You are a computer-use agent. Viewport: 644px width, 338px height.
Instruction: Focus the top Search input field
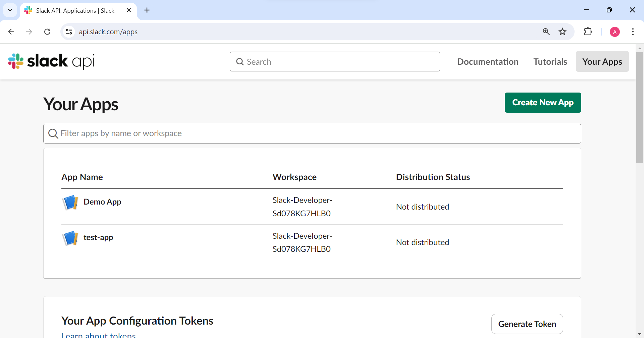point(335,62)
